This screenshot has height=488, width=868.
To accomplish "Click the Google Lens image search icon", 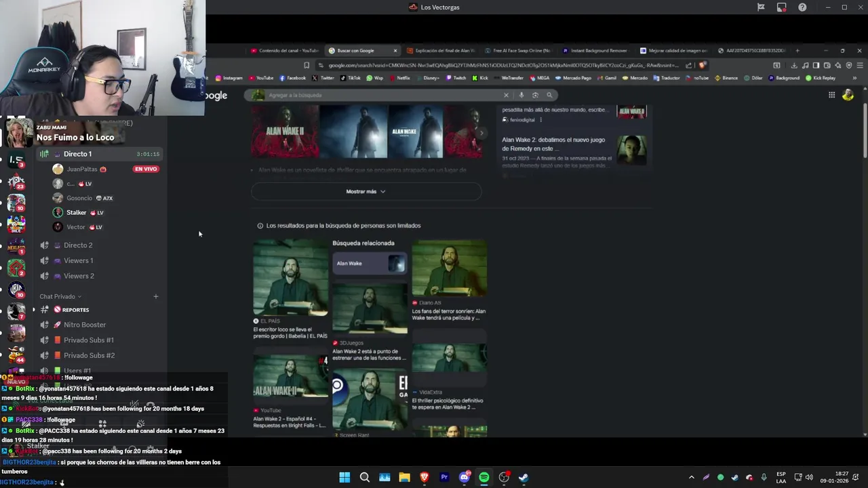I will [535, 96].
